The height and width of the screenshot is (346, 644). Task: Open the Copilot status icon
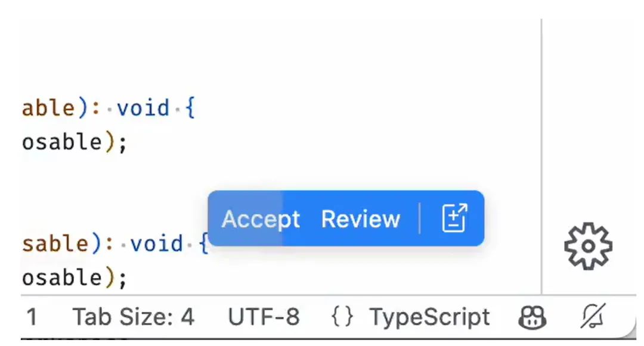click(532, 317)
